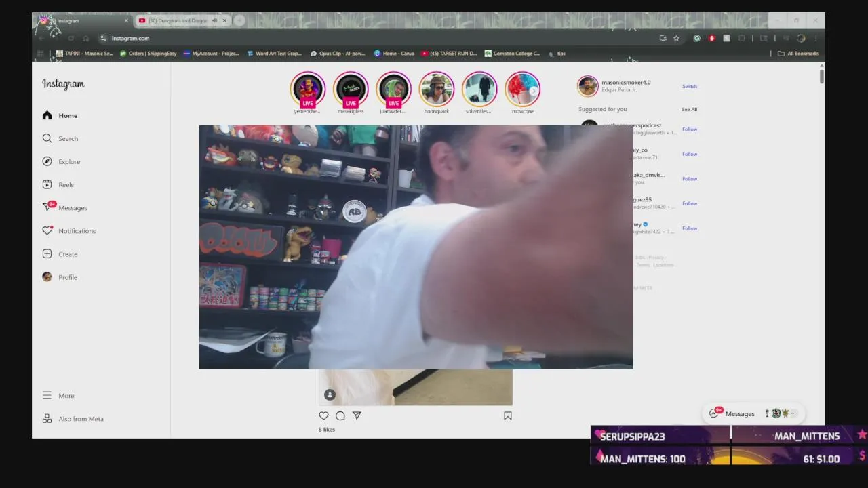Open Search in the Instagram sidebar
This screenshot has height=488, width=868.
click(x=60, y=138)
